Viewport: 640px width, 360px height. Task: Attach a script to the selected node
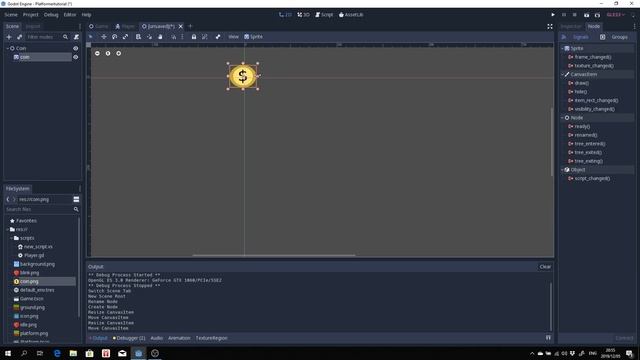[x=76, y=37]
